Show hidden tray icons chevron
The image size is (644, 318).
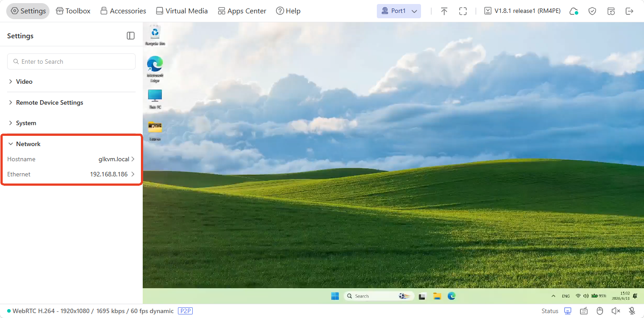point(553,296)
